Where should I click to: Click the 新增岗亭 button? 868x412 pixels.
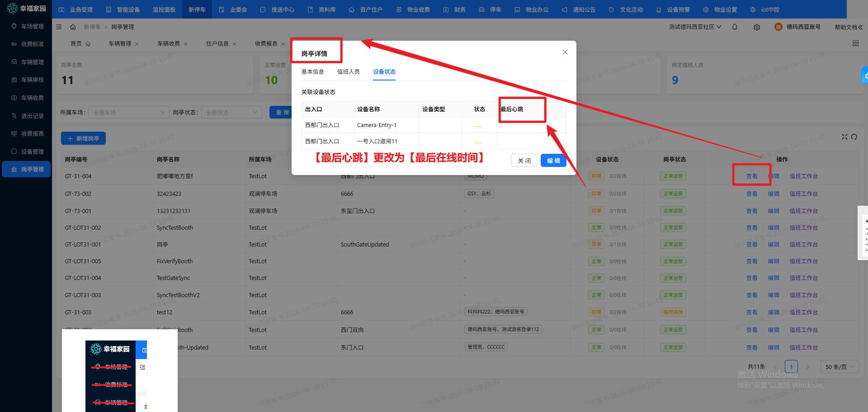point(83,138)
